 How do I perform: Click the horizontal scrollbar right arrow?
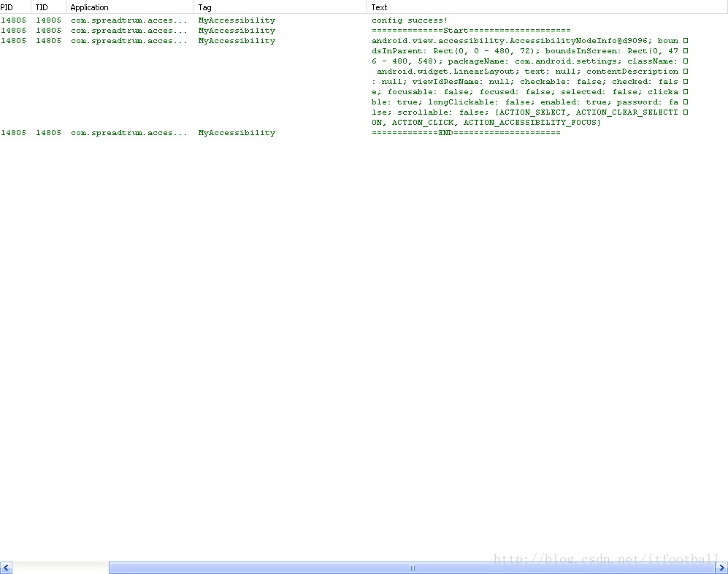tap(721, 567)
